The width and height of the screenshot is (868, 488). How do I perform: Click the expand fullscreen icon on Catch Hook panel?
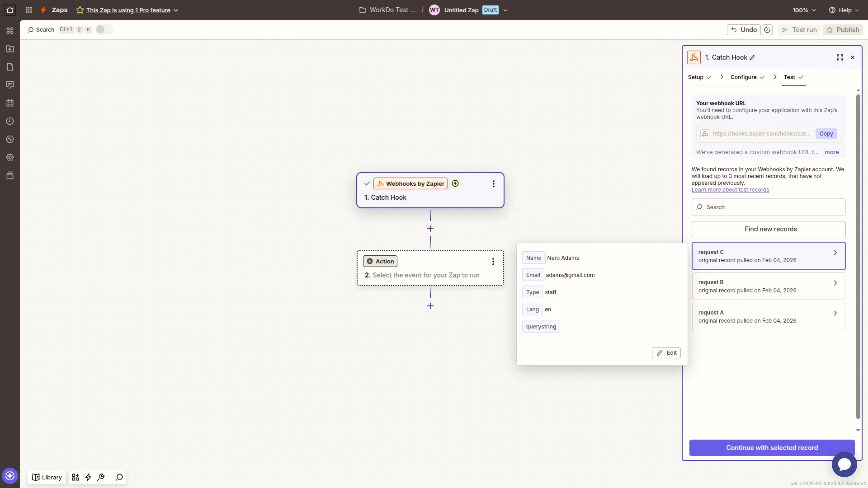[x=840, y=57]
